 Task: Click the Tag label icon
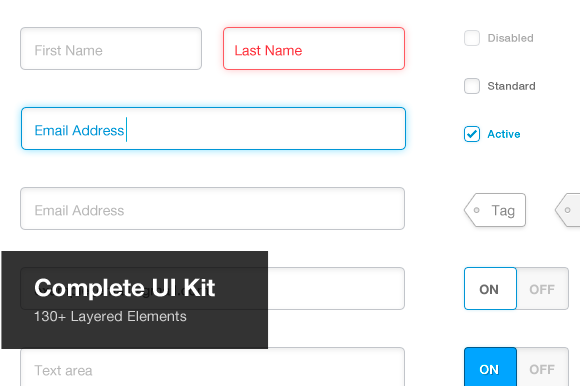[495, 210]
